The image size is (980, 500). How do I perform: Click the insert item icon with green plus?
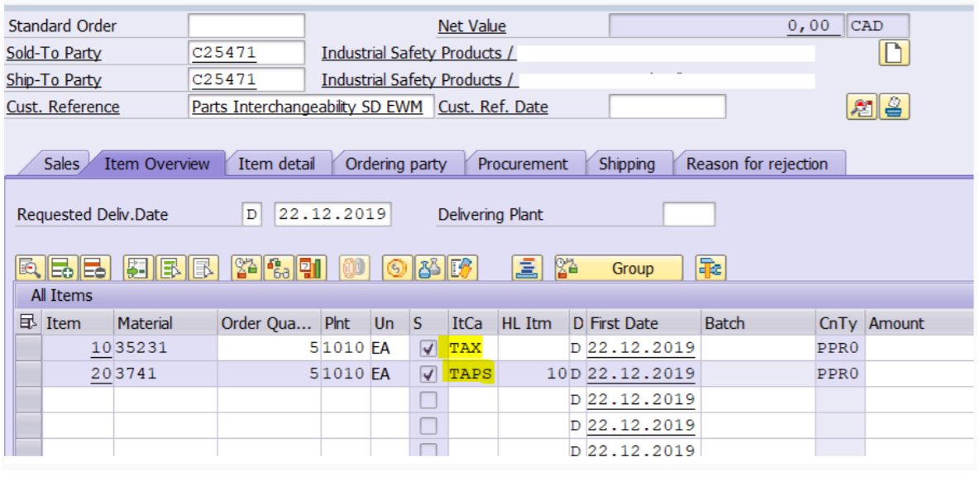point(62,268)
